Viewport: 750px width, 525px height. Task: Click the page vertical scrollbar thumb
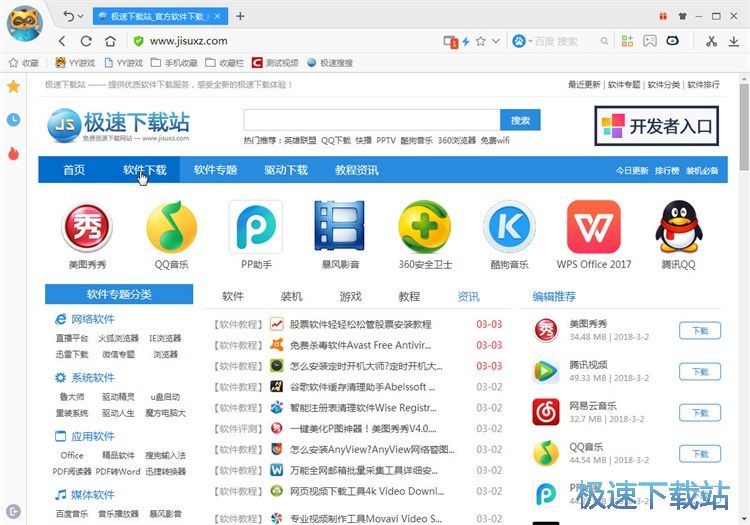pos(744,127)
